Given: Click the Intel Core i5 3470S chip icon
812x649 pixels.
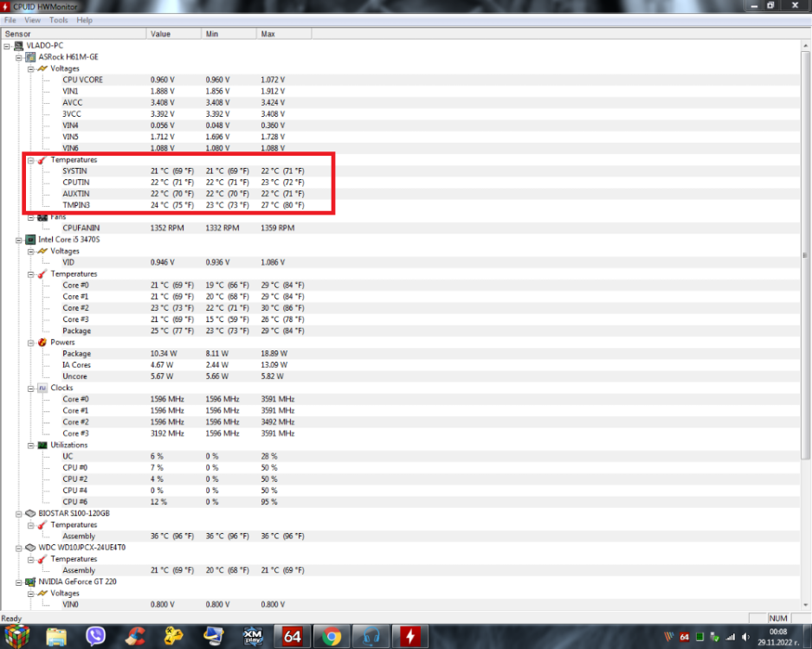Looking at the screenshot, I should 30,240.
